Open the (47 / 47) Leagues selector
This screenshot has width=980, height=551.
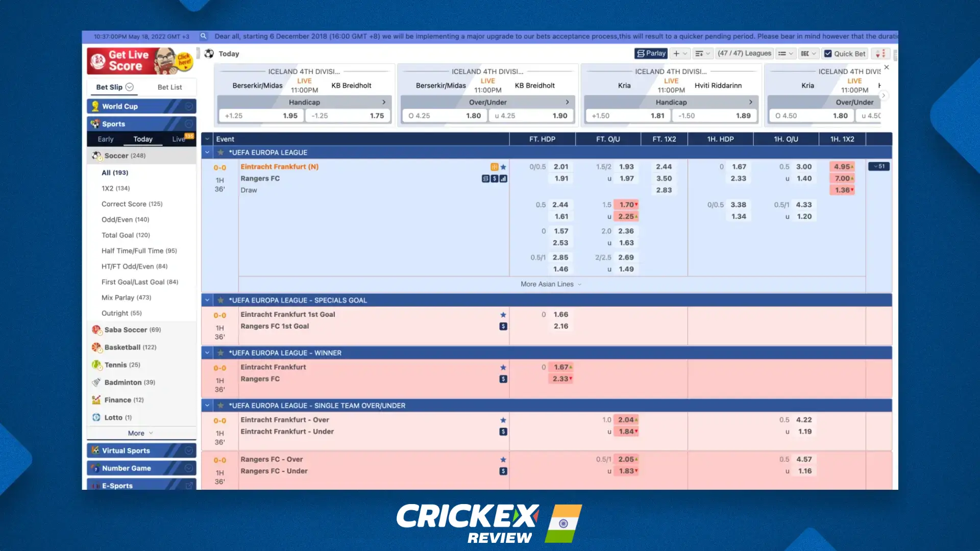(744, 53)
